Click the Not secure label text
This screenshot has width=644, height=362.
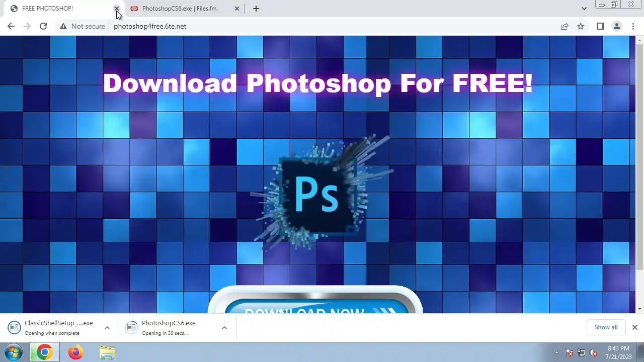(88, 26)
